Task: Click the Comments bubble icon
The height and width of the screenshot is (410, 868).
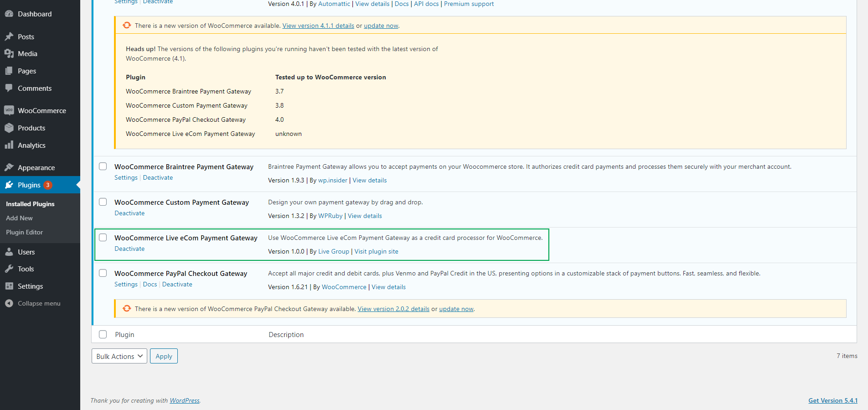Action: pos(9,88)
